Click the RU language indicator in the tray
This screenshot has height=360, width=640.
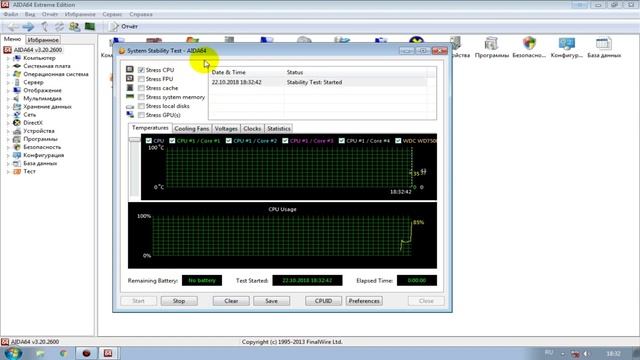point(549,353)
